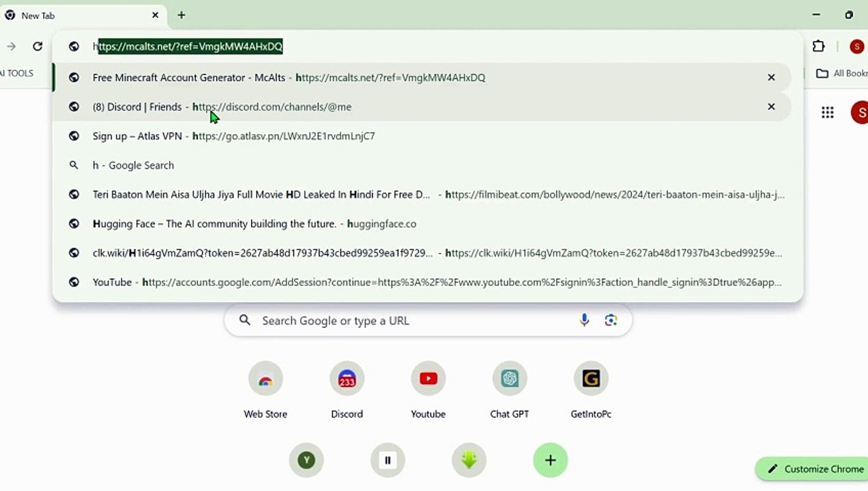Click the magnifier icon beside Google Search suggestion
Screen dimensions: 868x491
[74, 165]
